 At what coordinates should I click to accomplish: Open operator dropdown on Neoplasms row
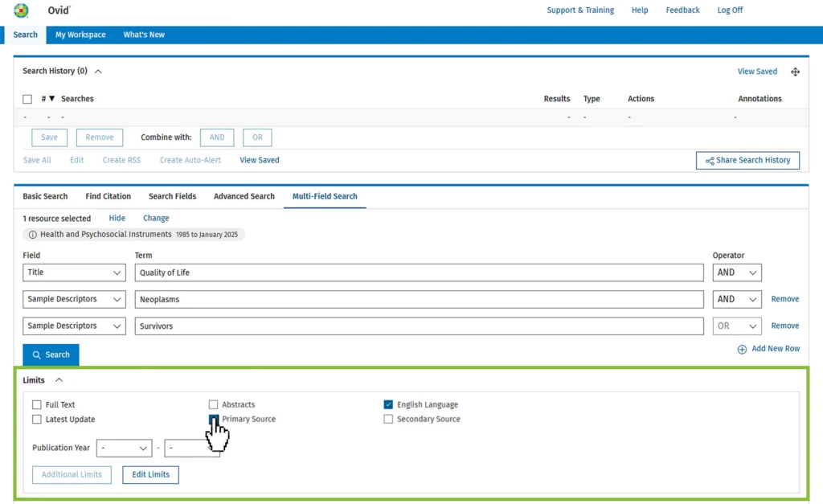tap(737, 299)
